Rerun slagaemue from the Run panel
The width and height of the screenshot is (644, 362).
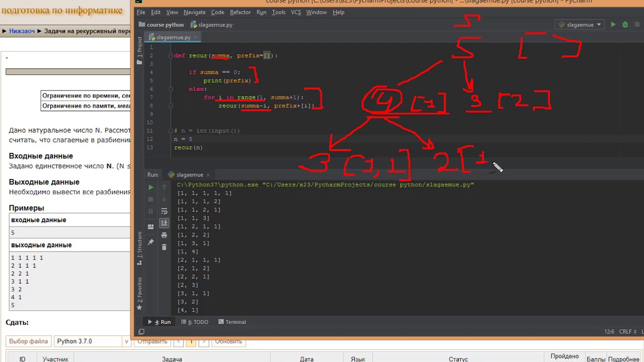tap(150, 187)
